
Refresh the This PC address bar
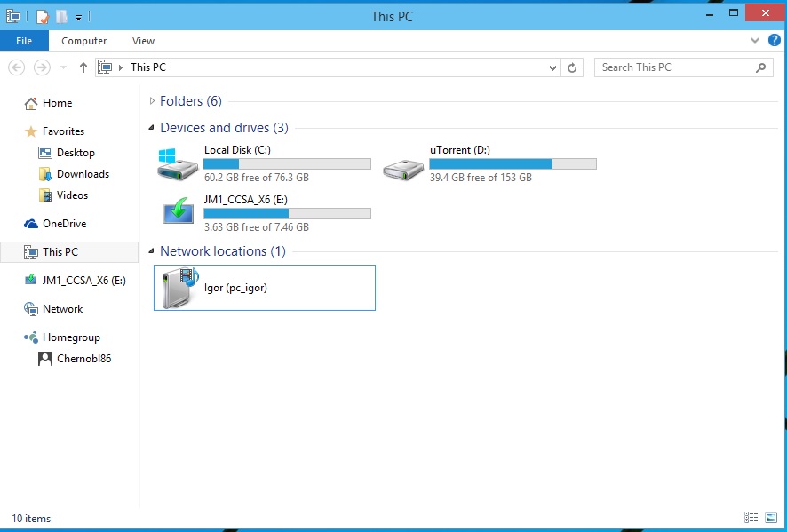pos(573,67)
